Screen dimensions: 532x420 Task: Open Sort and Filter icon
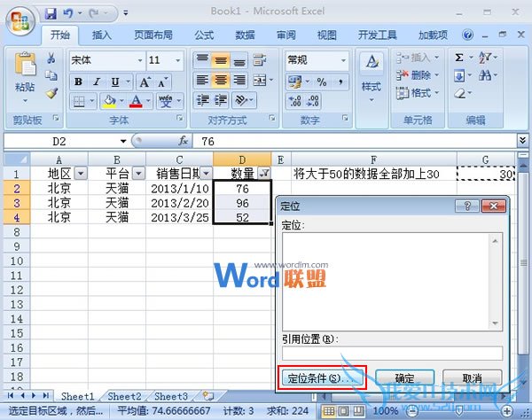click(485, 58)
